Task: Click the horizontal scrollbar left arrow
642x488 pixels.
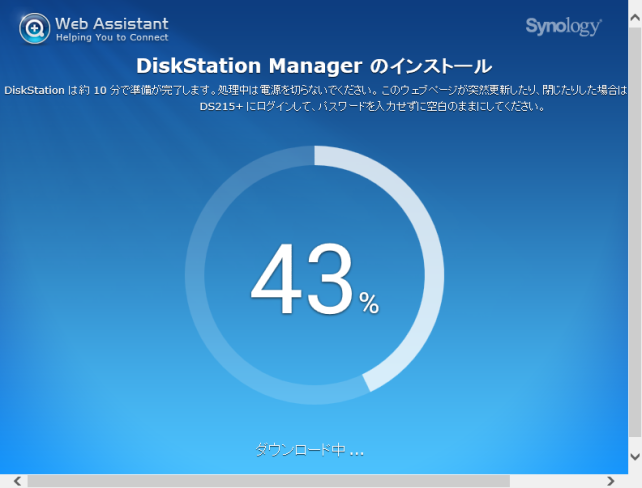Action: tap(17, 481)
